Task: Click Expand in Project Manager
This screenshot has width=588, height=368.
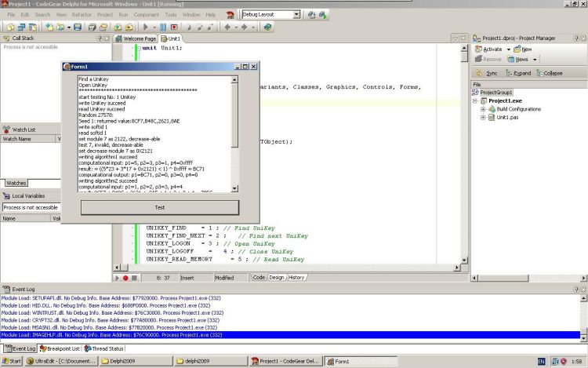Action: 518,73
